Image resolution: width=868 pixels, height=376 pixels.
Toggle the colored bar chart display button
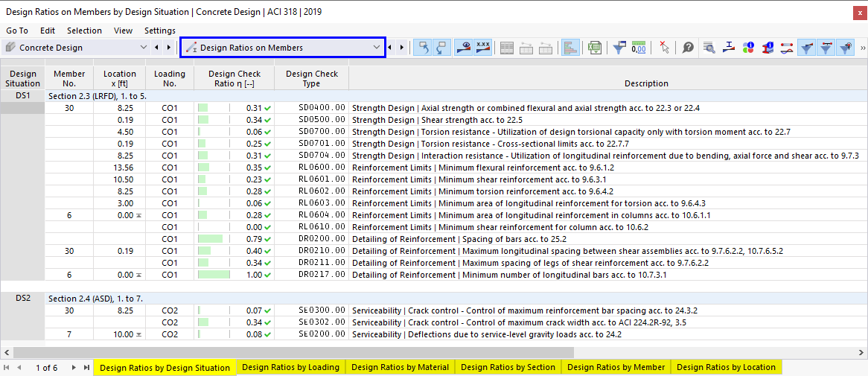click(x=569, y=48)
